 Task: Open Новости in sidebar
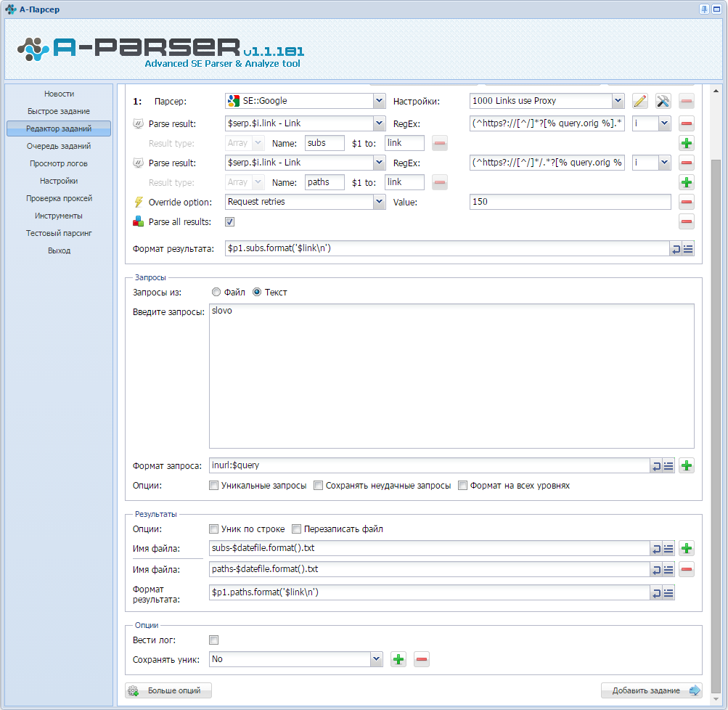[59, 94]
